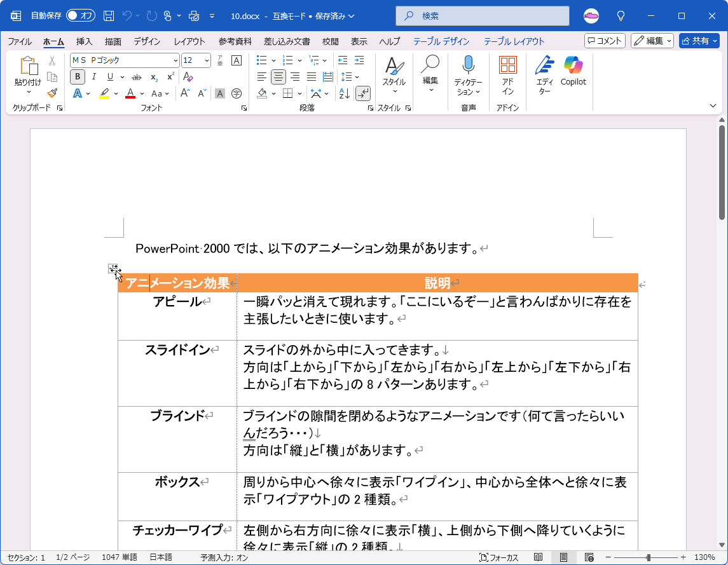Click the table move handle icon
Screen dimensions: 728x565
(x=113, y=268)
